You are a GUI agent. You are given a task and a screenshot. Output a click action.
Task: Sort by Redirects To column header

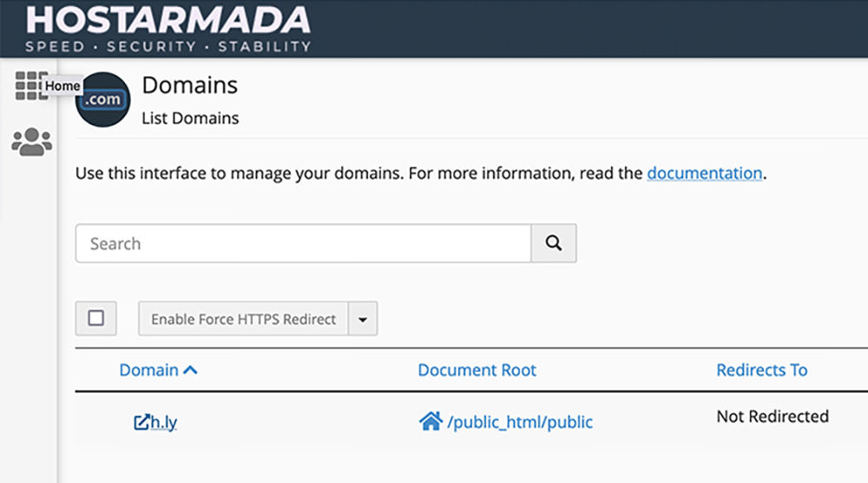click(x=762, y=370)
